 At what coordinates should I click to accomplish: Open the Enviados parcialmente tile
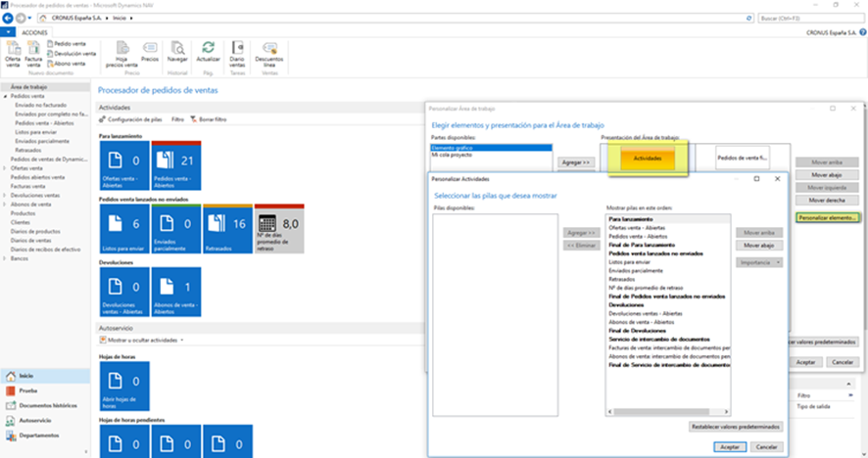pyautogui.click(x=176, y=229)
